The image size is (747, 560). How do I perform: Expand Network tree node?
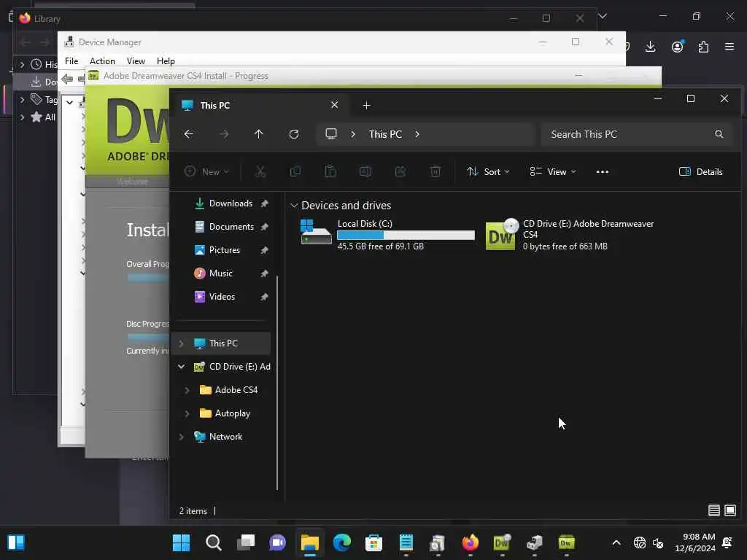pos(182,437)
